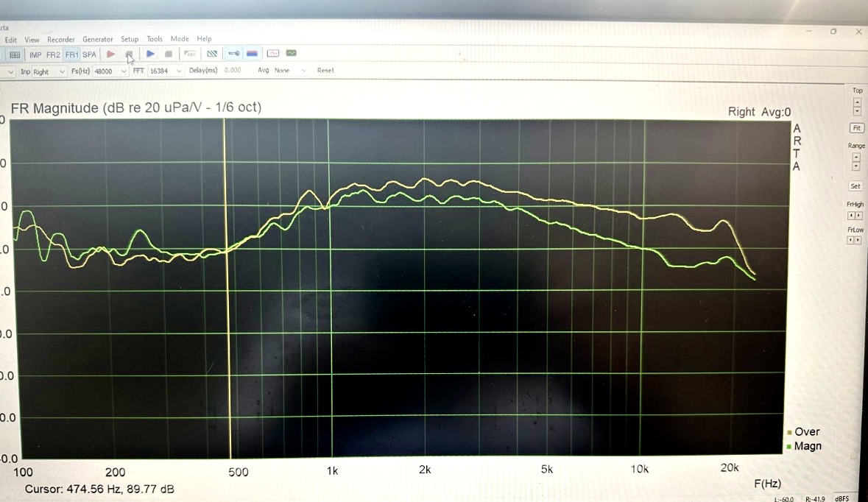Image resolution: width=868 pixels, height=502 pixels.
Task: Click the Reset averaging button
Action: click(325, 71)
